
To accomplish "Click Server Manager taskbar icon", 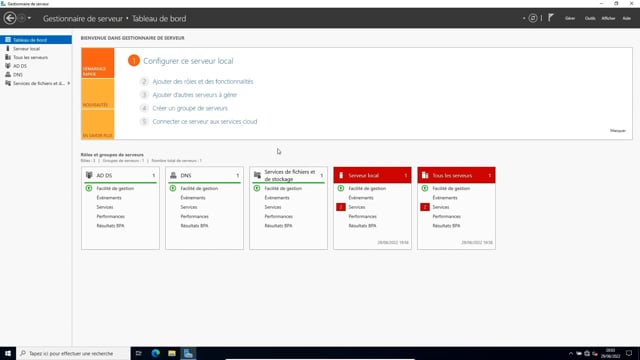I will tap(188, 353).
